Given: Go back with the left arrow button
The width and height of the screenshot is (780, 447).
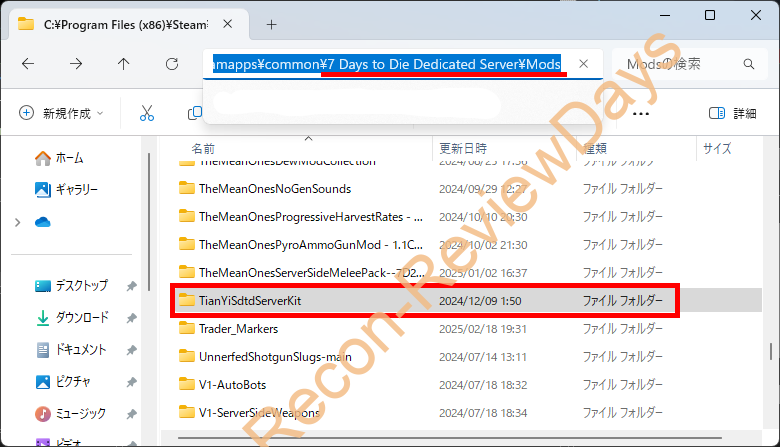Looking at the screenshot, I should click(x=28, y=64).
